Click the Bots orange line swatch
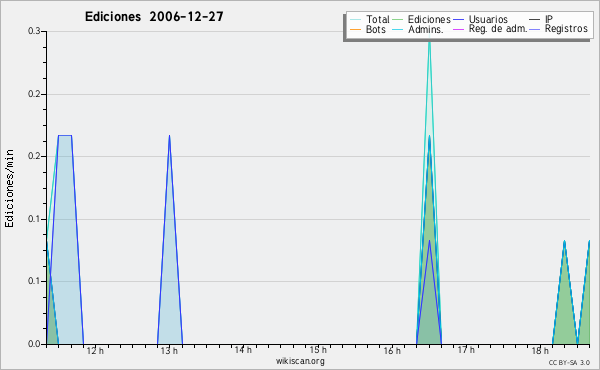Image resolution: width=600 pixels, height=370 pixels. pos(355,29)
